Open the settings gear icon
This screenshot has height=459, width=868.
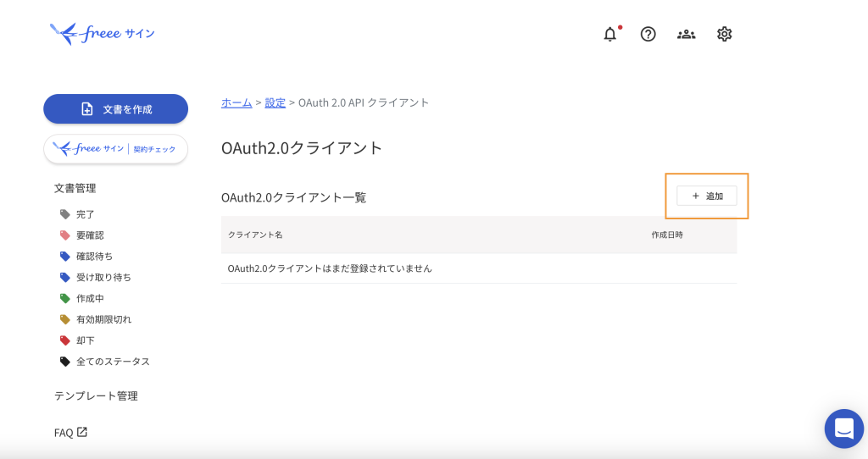point(724,34)
